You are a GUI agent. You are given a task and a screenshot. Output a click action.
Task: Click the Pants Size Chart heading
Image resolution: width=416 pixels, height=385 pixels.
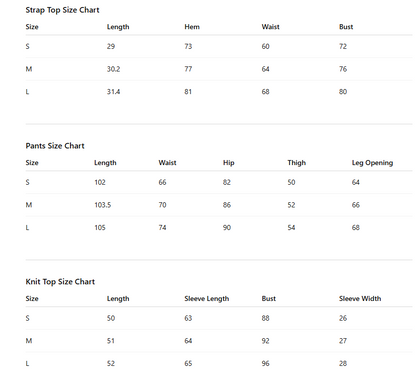pos(55,146)
